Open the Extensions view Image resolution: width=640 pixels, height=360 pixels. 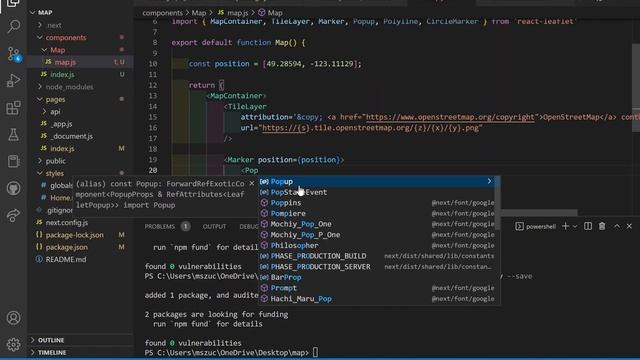click(13, 108)
